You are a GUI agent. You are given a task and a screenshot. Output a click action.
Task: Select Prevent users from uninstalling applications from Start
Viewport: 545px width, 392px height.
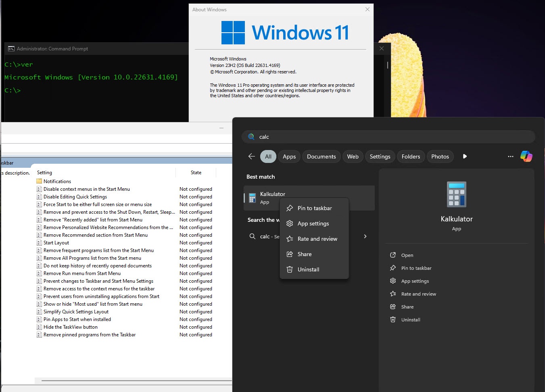tap(101, 296)
